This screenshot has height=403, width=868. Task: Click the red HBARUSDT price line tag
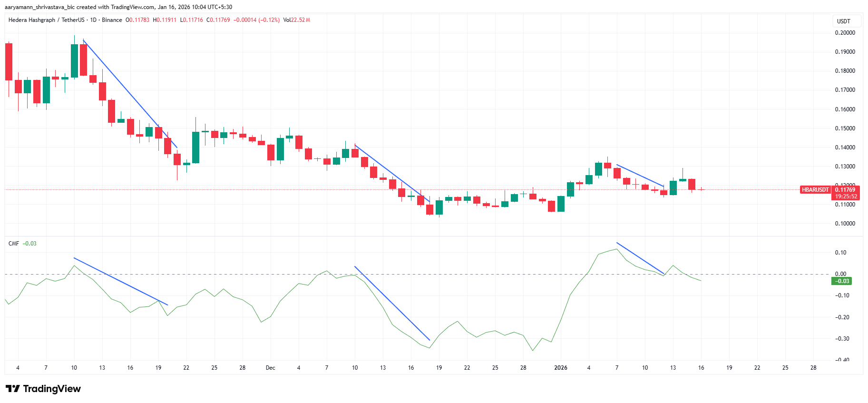click(815, 190)
